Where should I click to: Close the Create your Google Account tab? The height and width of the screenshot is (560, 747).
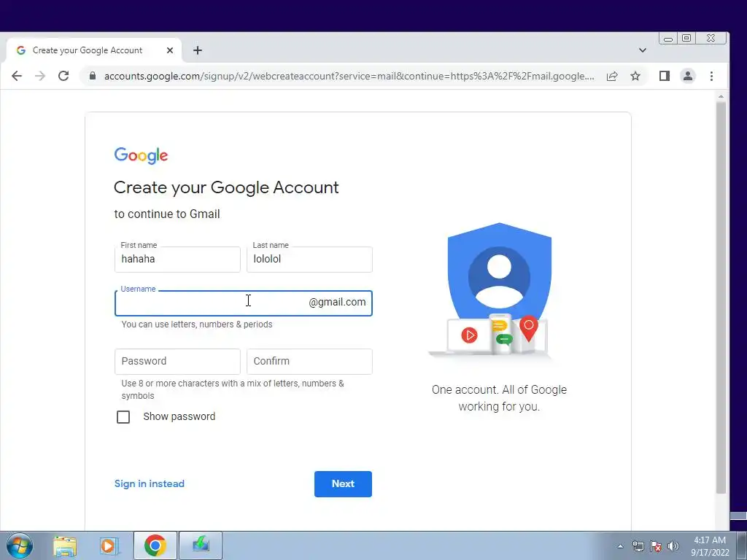pos(170,50)
